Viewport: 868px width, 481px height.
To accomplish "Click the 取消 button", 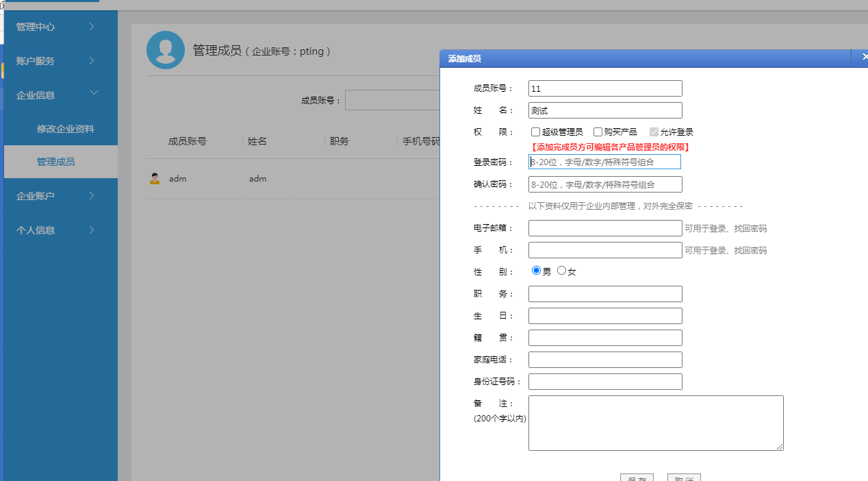I will pos(683,478).
